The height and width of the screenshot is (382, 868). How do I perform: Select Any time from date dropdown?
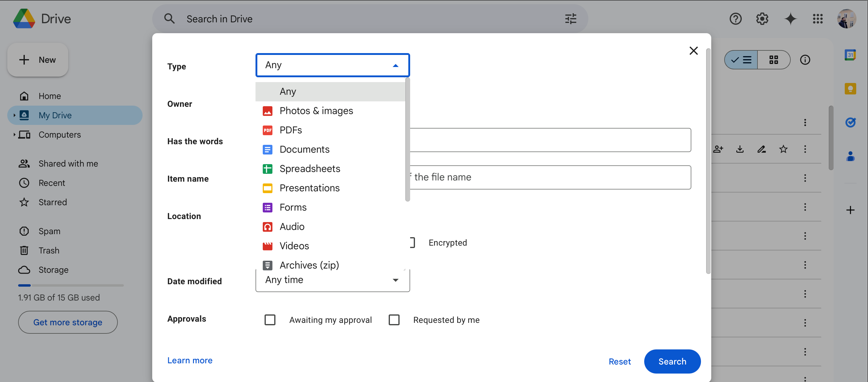[x=332, y=280]
